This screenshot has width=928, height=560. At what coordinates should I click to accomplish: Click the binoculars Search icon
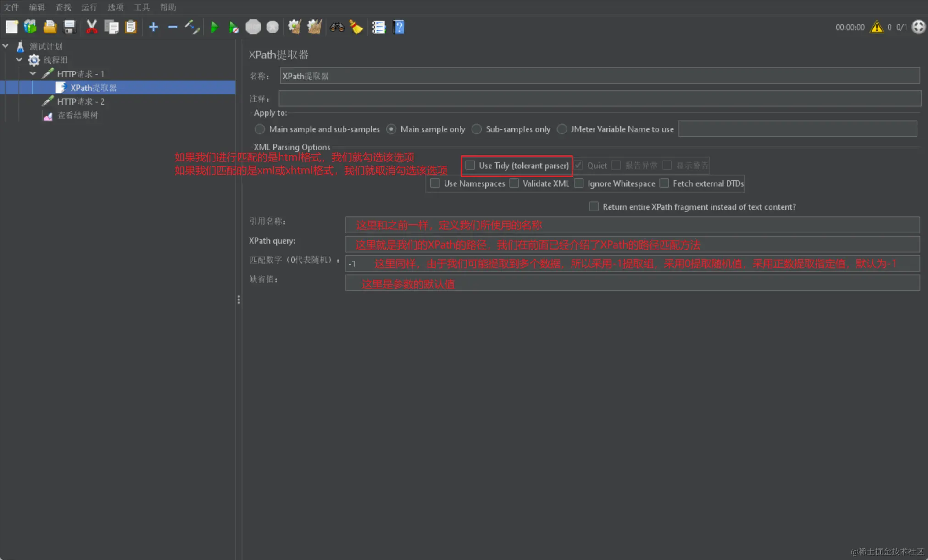point(337,27)
